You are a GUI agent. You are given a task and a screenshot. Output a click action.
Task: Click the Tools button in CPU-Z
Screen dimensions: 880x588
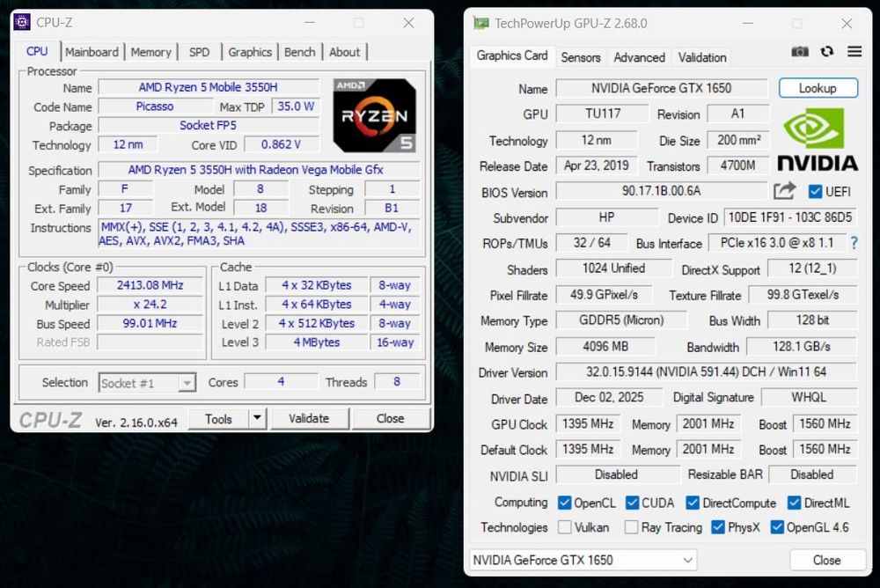(218, 418)
